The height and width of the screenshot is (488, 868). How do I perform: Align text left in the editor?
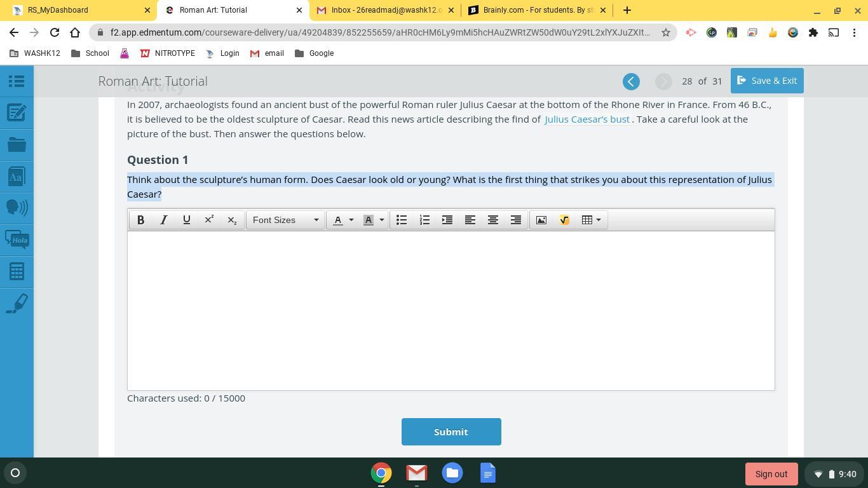pos(470,220)
